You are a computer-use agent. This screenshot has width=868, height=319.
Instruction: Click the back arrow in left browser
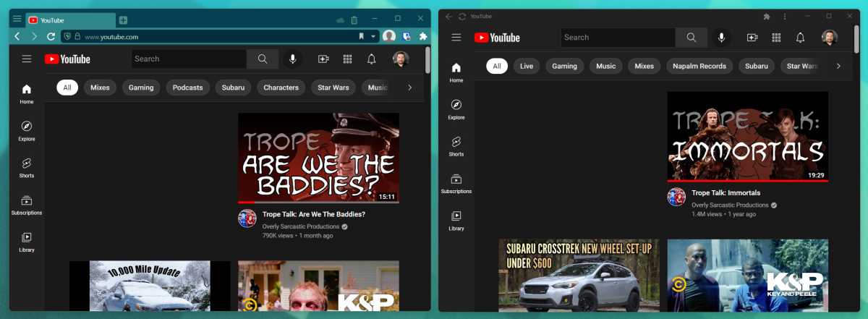[x=17, y=36]
